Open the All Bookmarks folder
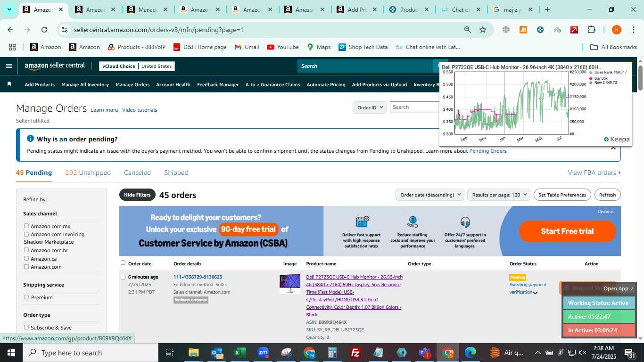Viewport: 644px width, 362px height. click(613, 47)
